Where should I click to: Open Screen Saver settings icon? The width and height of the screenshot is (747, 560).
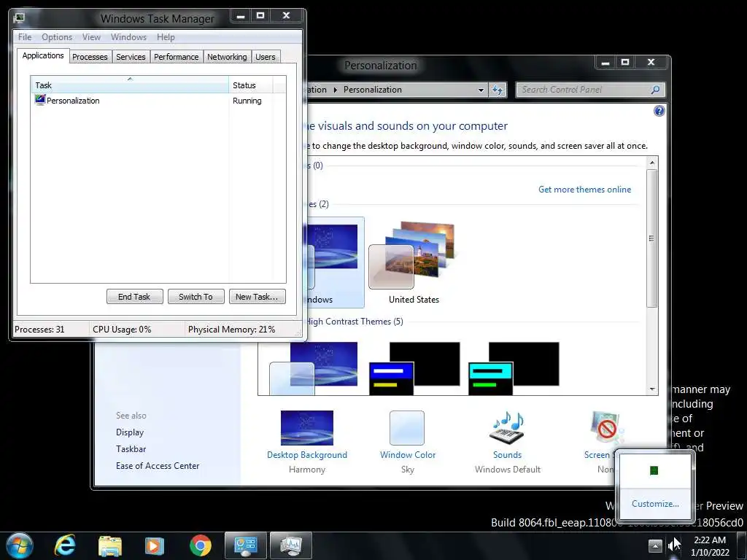pos(605,427)
